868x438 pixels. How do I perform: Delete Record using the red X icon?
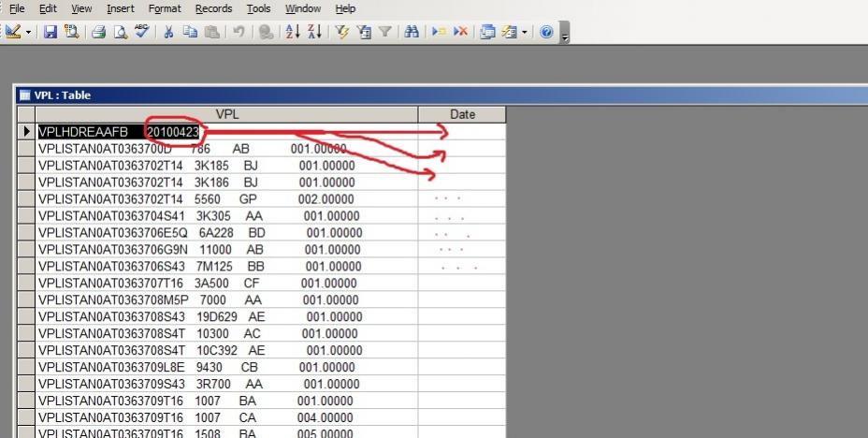pyautogui.click(x=460, y=32)
